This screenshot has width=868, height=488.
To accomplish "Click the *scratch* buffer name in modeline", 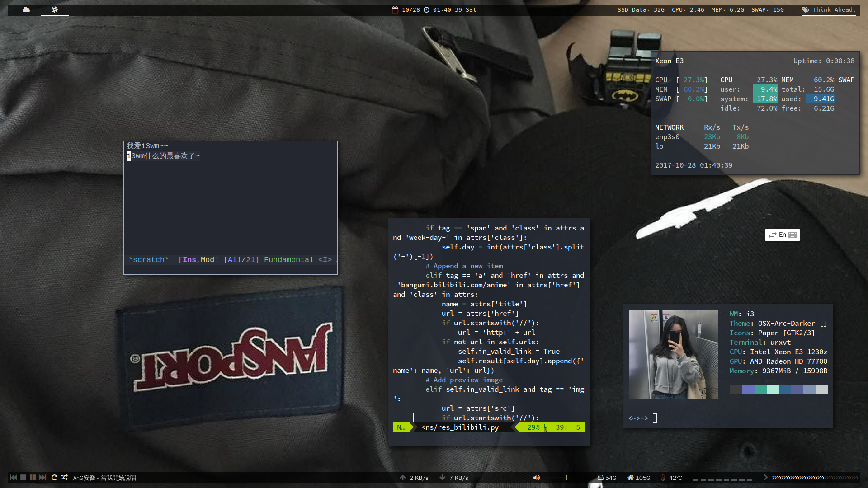I will pos(148,260).
